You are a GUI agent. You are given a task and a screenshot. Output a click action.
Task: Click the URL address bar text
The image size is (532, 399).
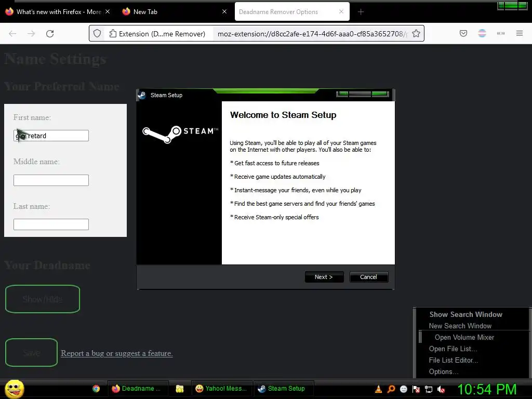click(x=312, y=34)
